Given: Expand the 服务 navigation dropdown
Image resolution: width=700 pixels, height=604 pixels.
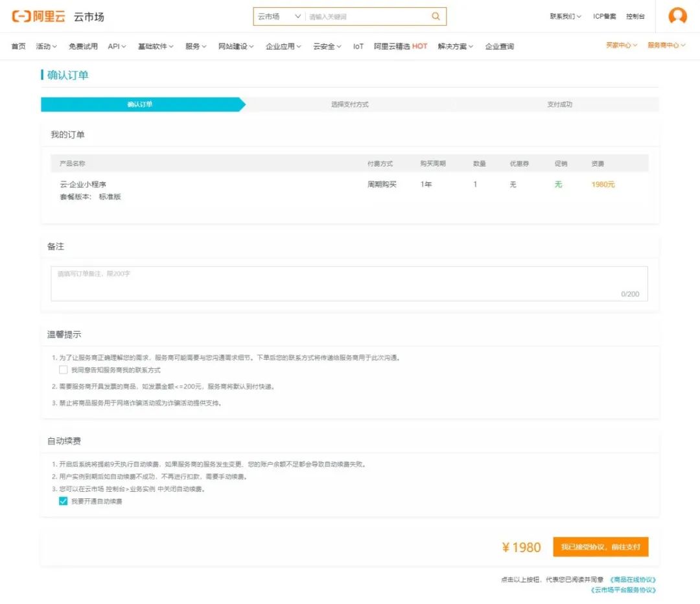Looking at the screenshot, I should coord(196,47).
